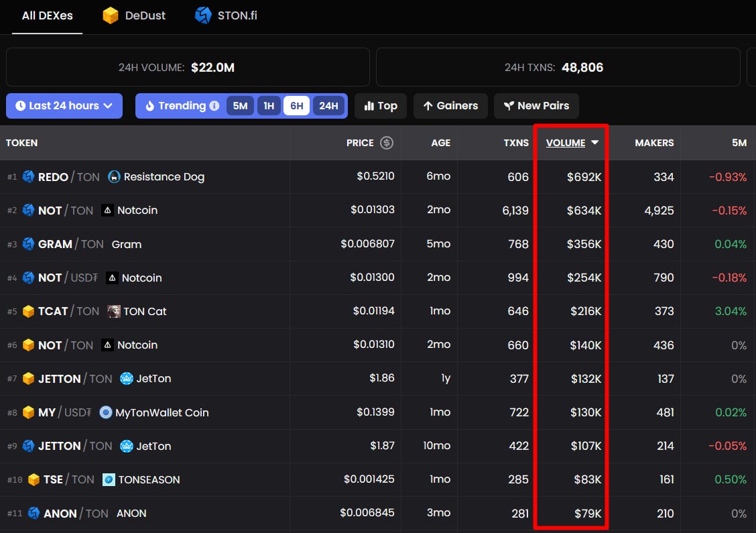Click the STON.fi icon in row #11 ANON

click(x=34, y=514)
